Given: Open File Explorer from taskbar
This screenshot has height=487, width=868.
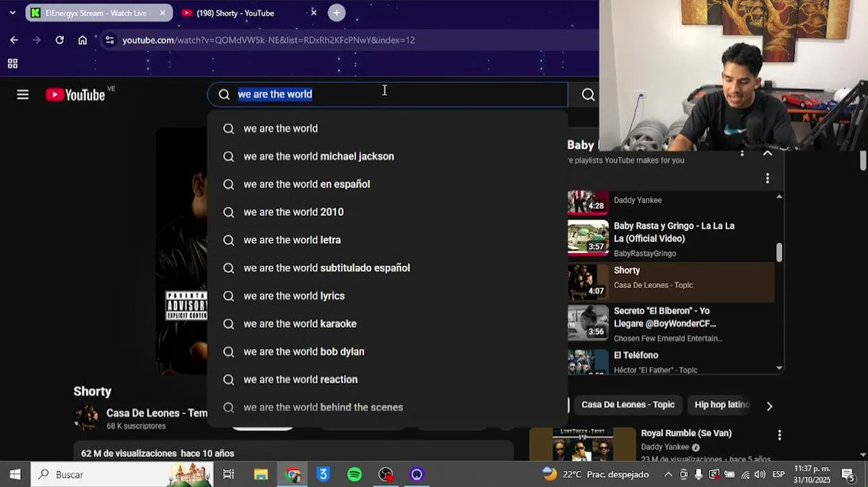Looking at the screenshot, I should [x=261, y=474].
